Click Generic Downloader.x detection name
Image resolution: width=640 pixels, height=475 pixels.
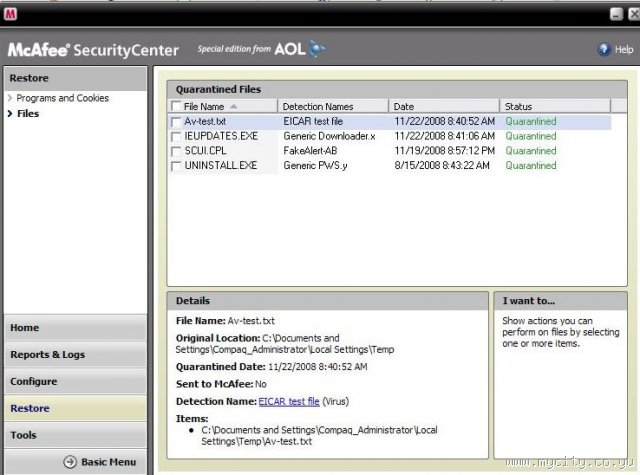tap(329, 136)
